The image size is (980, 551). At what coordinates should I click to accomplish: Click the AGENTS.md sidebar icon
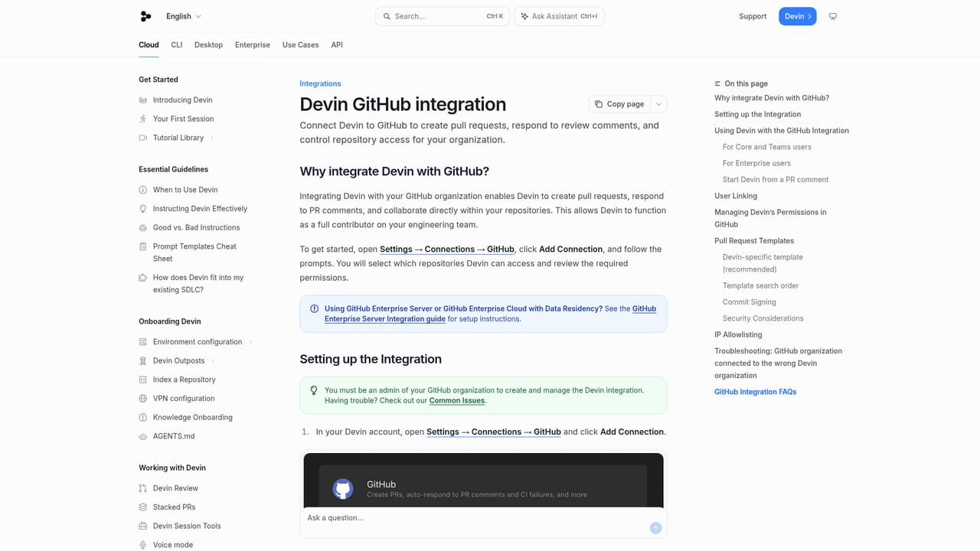[x=143, y=436]
